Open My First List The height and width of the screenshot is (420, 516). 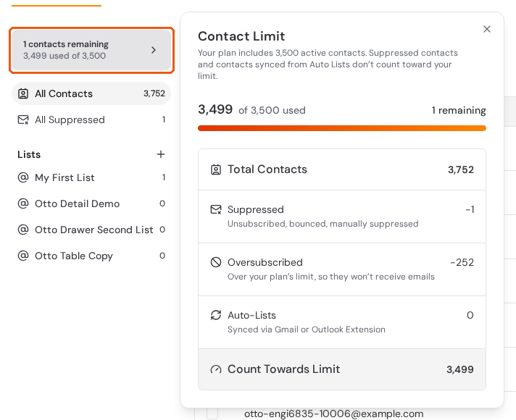point(91,177)
